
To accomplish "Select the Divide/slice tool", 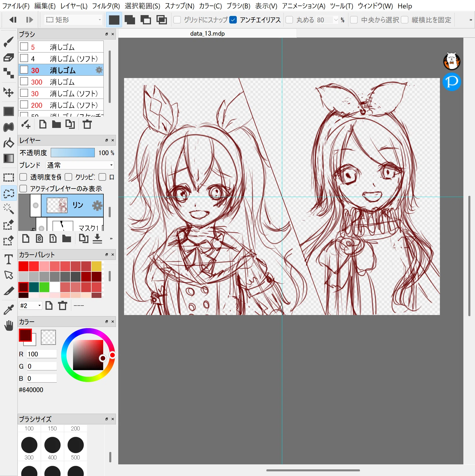I will pyautogui.click(x=8, y=291).
